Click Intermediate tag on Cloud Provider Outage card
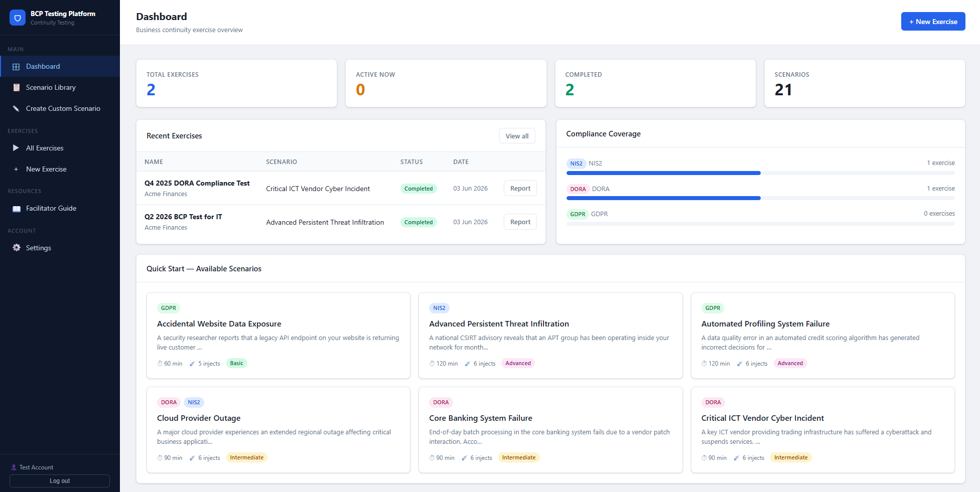The width and height of the screenshot is (980, 492). 246,458
